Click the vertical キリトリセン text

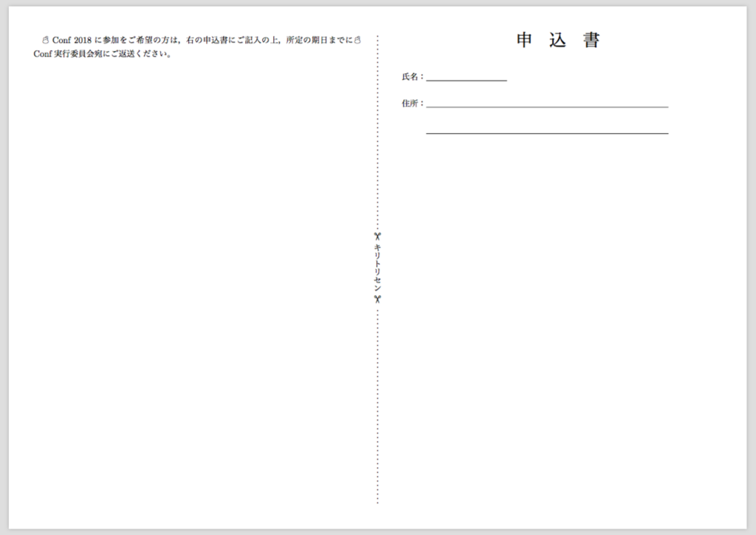click(x=377, y=267)
